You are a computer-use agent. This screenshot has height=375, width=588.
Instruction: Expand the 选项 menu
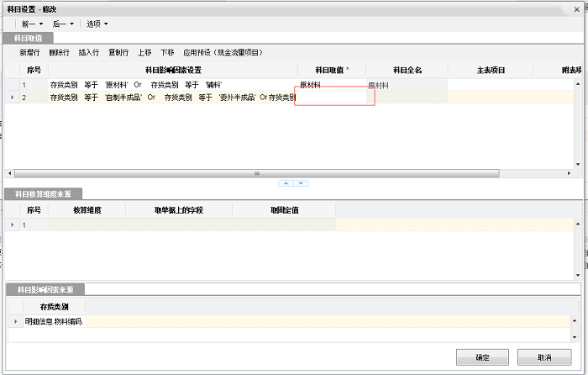coord(97,24)
